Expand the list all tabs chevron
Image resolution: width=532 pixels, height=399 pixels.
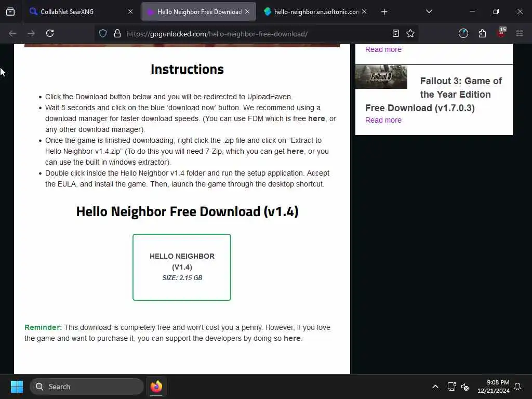pyautogui.click(x=429, y=11)
